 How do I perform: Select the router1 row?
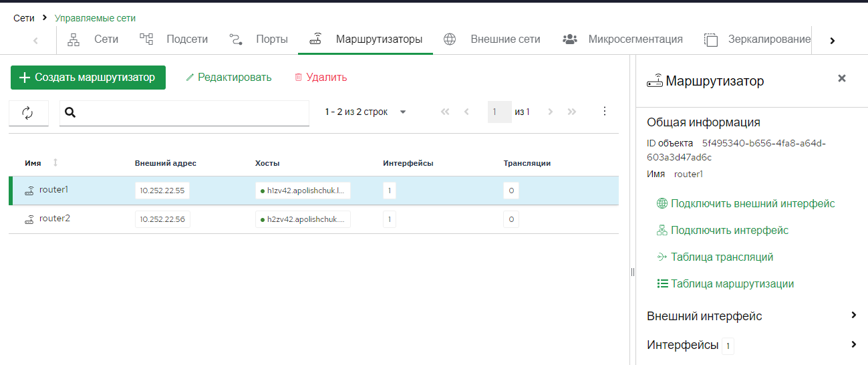pos(313,191)
